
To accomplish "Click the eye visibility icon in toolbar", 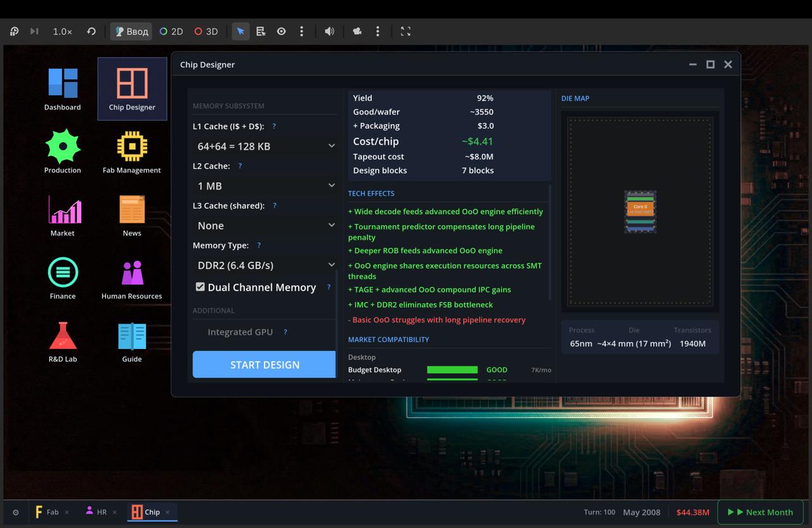I will tap(281, 31).
